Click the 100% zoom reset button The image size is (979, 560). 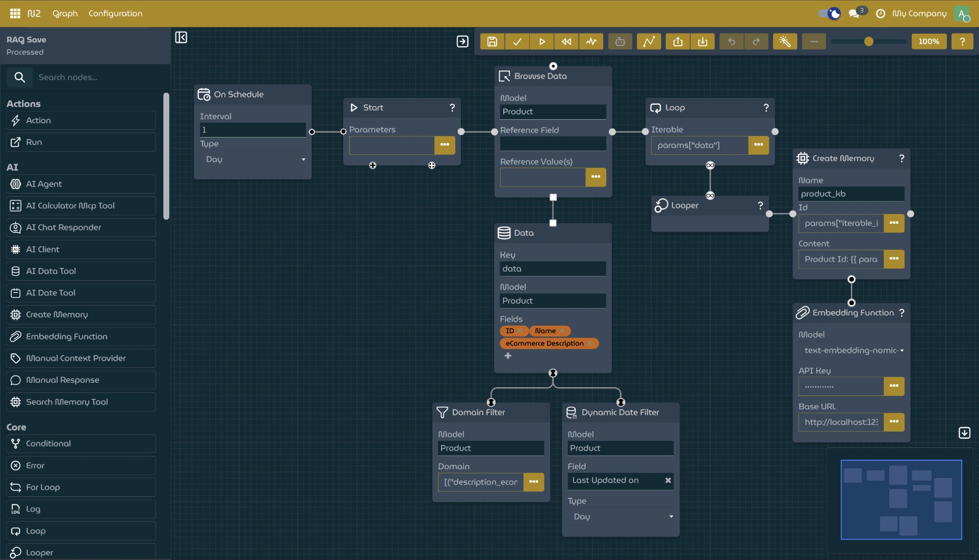(929, 42)
